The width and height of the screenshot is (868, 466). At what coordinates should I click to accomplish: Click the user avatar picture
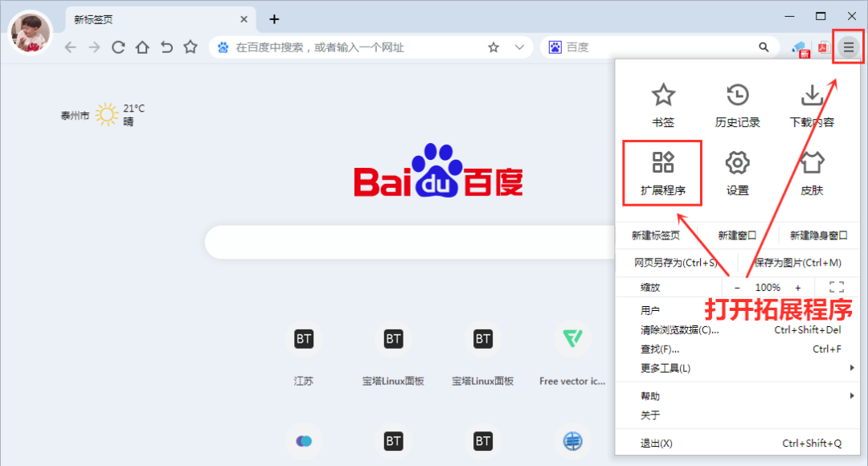31,31
